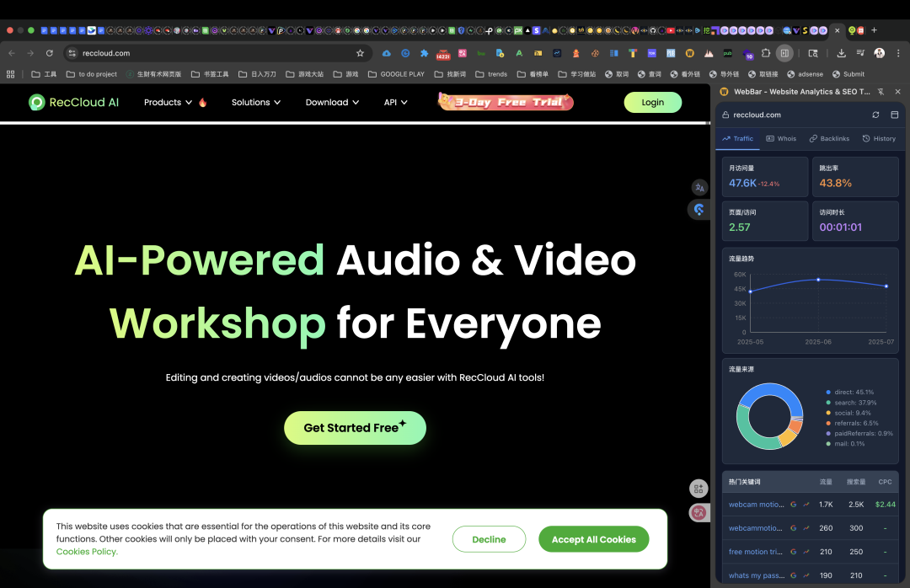This screenshot has width=910, height=588.
Task: Open the media controls icon in toolbar
Action: pos(860,53)
